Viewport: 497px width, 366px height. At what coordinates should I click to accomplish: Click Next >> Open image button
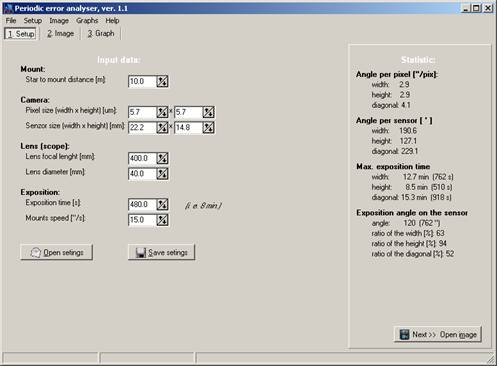[438, 334]
